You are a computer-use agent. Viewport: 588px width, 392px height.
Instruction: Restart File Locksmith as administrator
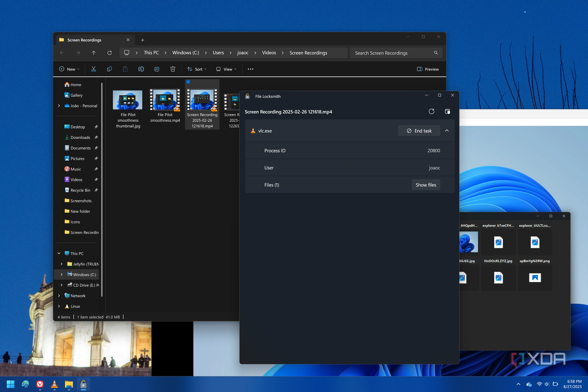pos(447,111)
